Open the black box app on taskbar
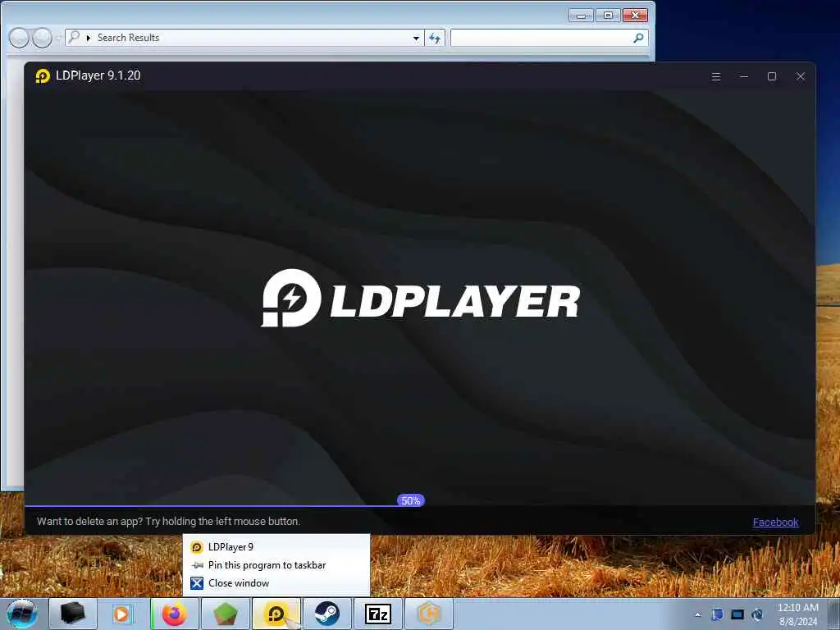840x630 pixels. point(73,614)
